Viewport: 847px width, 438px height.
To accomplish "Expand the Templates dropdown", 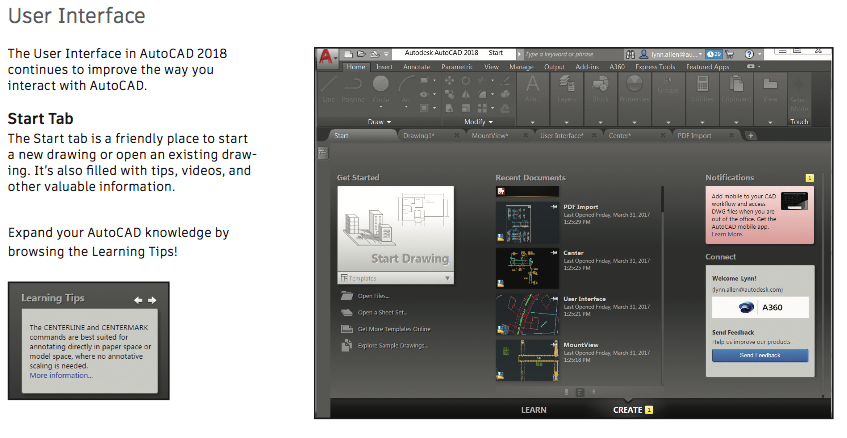I will click(x=395, y=278).
